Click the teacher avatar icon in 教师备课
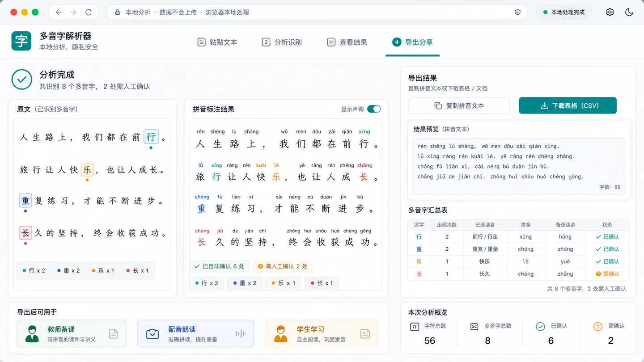 (32, 333)
